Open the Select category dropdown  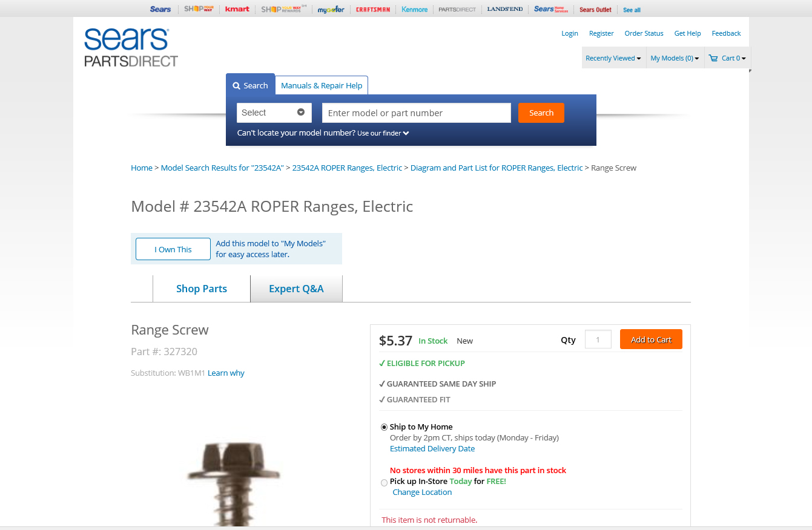point(274,113)
